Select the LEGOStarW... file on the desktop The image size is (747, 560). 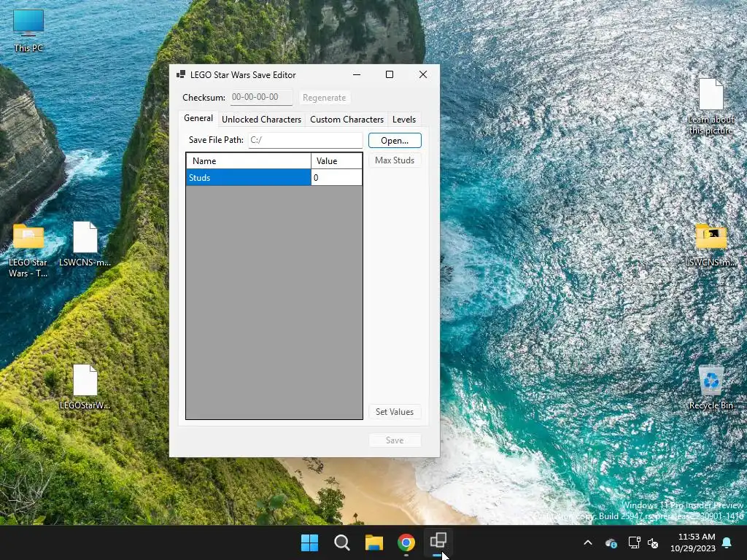pyautogui.click(x=85, y=386)
